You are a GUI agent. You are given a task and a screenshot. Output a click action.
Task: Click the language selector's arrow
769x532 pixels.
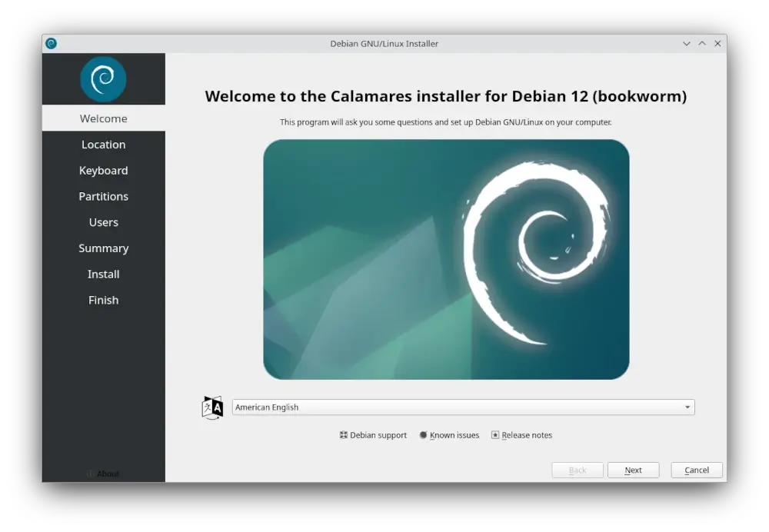point(687,407)
